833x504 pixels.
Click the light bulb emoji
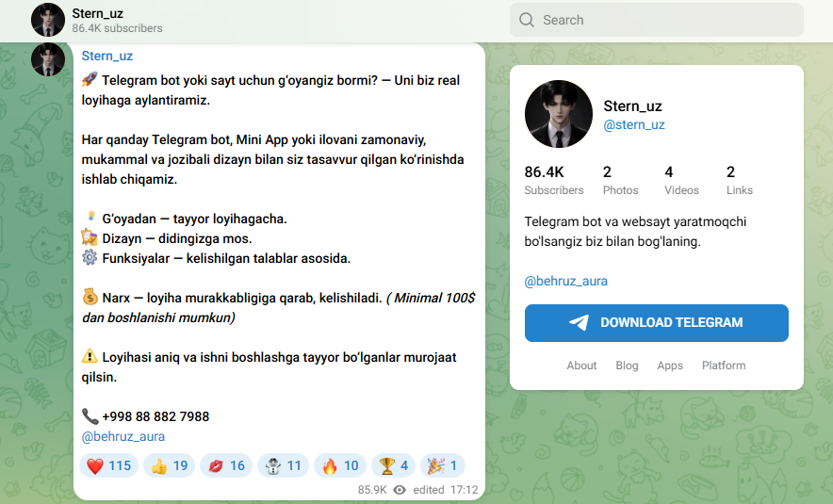click(90, 217)
